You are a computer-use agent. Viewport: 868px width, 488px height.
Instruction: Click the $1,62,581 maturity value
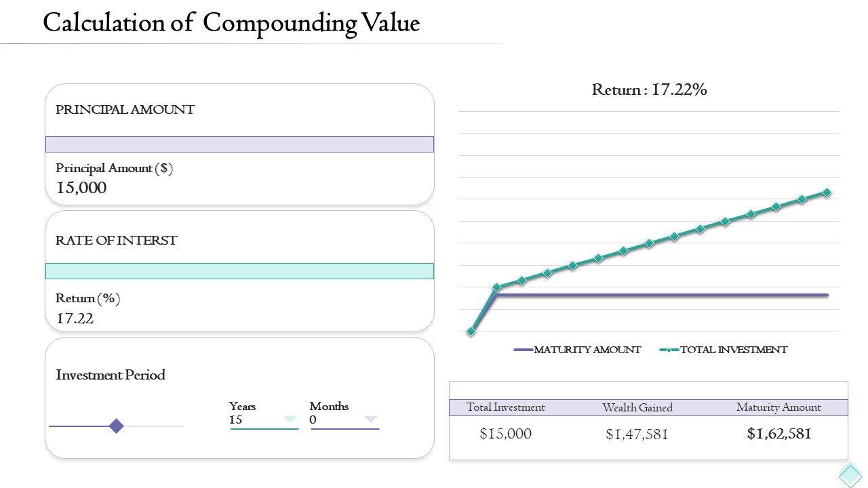778,434
